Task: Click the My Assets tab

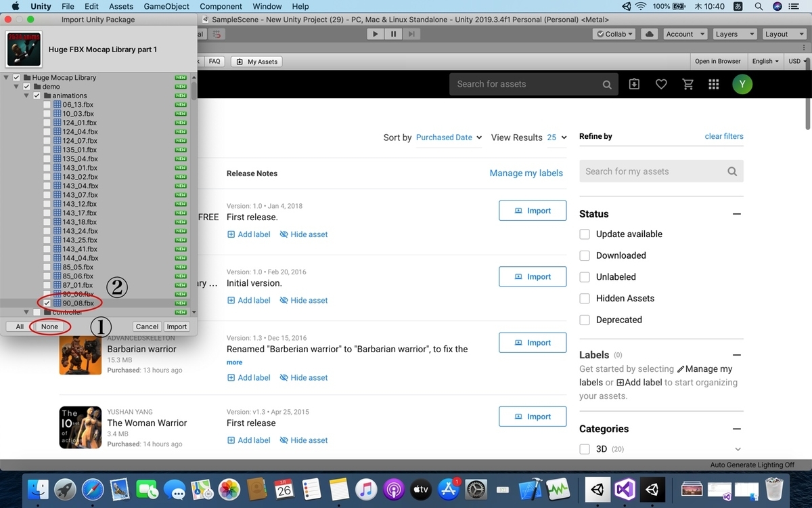Action: [x=257, y=62]
